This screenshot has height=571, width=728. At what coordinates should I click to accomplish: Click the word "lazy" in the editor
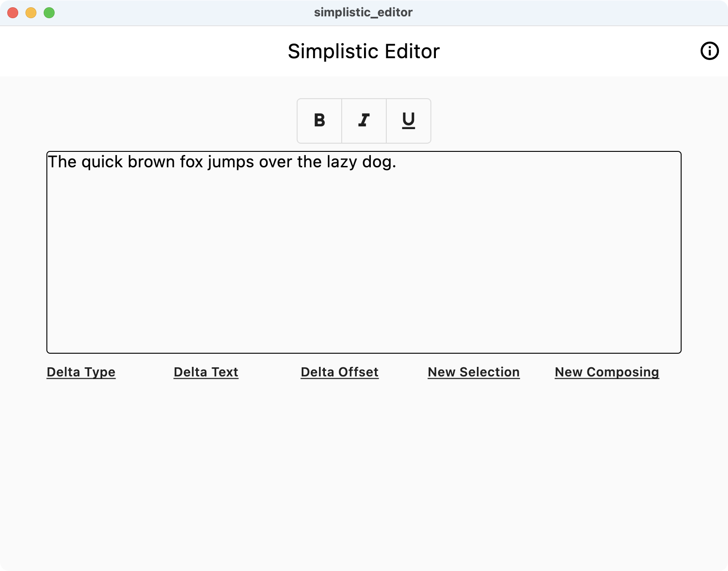pos(342,162)
